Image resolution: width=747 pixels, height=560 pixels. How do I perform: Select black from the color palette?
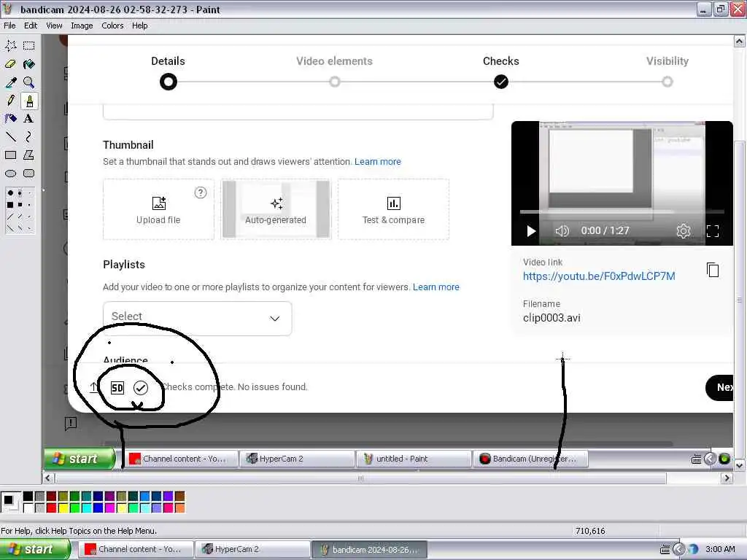pos(28,497)
